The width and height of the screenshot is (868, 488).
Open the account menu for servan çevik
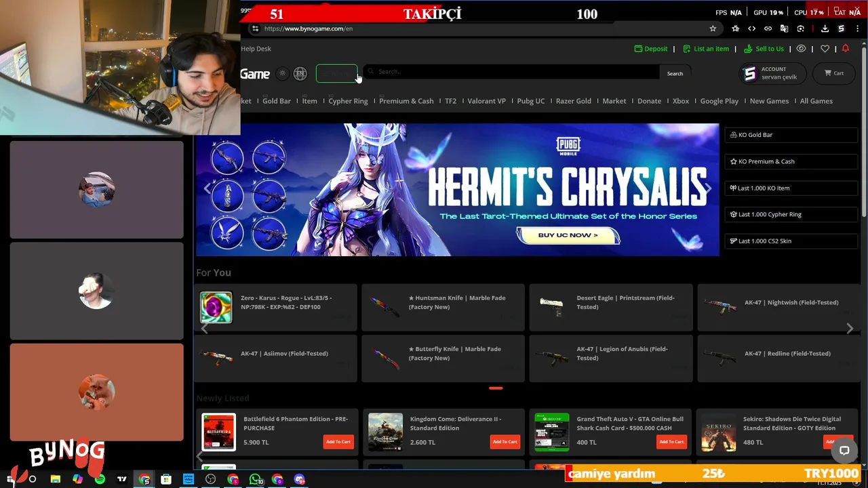773,73
